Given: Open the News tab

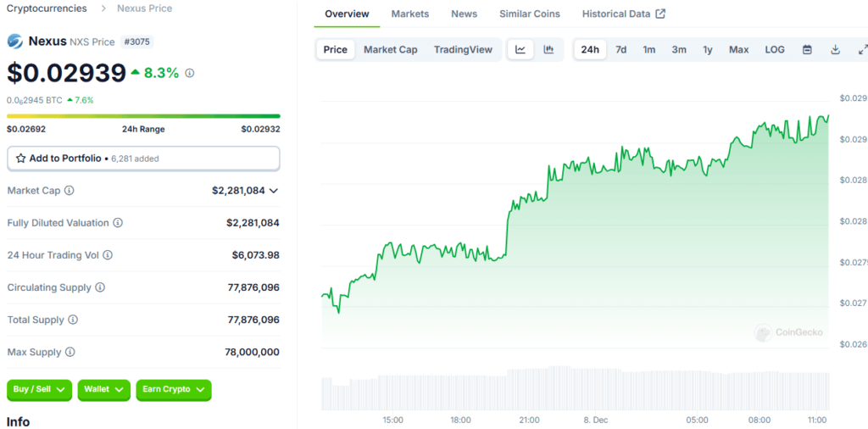Looking at the screenshot, I should pos(465,14).
